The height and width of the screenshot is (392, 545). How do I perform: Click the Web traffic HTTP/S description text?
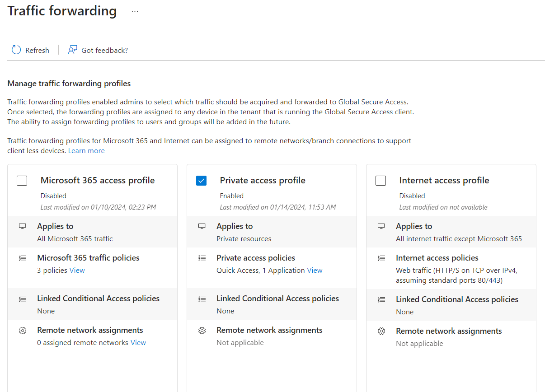click(x=456, y=275)
